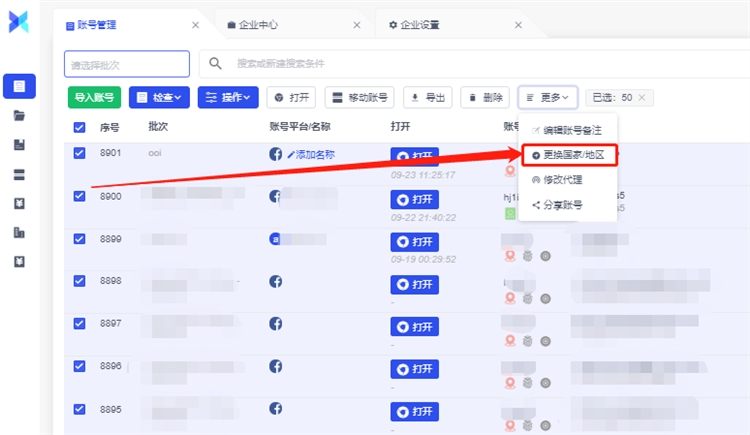Open account 8897 with 打开 button
The width and height of the screenshot is (750, 435).
click(415, 327)
